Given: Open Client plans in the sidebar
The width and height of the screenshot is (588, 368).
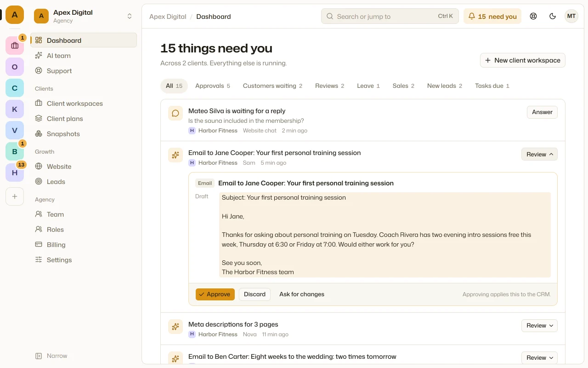Looking at the screenshot, I should tap(84, 119).
